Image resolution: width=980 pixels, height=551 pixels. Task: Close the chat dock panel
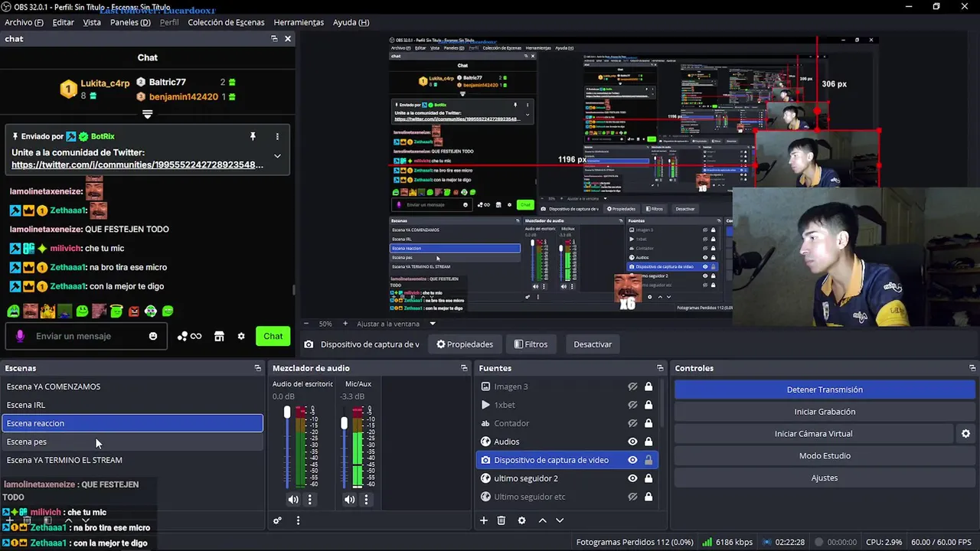288,38
